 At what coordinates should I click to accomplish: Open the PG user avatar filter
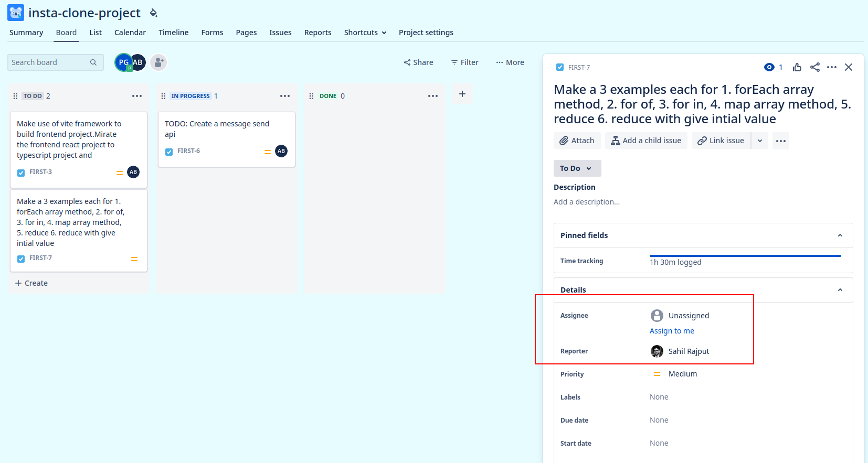pyautogui.click(x=123, y=62)
